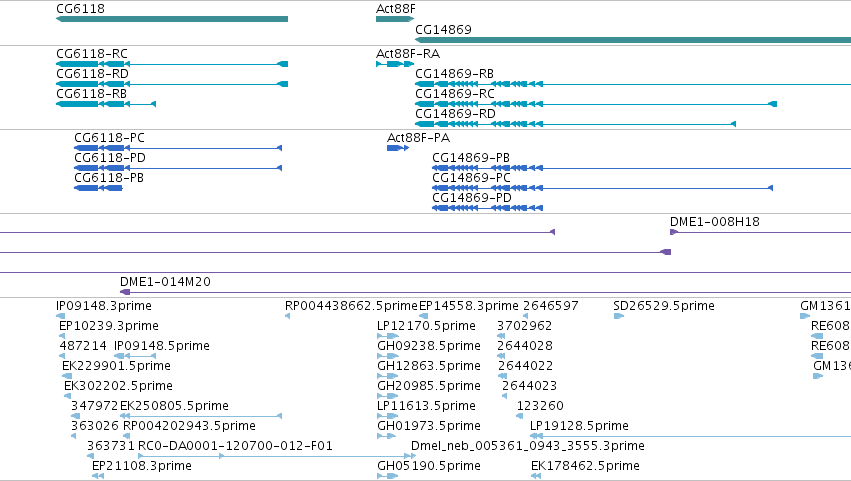Select the GH12863.5prime EST label
Image resolution: width=851 pixels, height=481 pixels.
coord(429,366)
